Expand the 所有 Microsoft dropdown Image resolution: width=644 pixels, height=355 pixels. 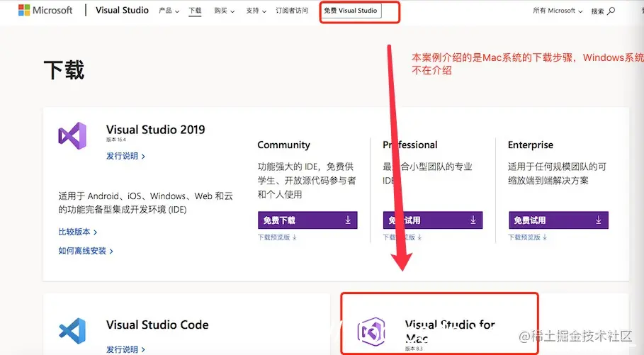point(558,11)
